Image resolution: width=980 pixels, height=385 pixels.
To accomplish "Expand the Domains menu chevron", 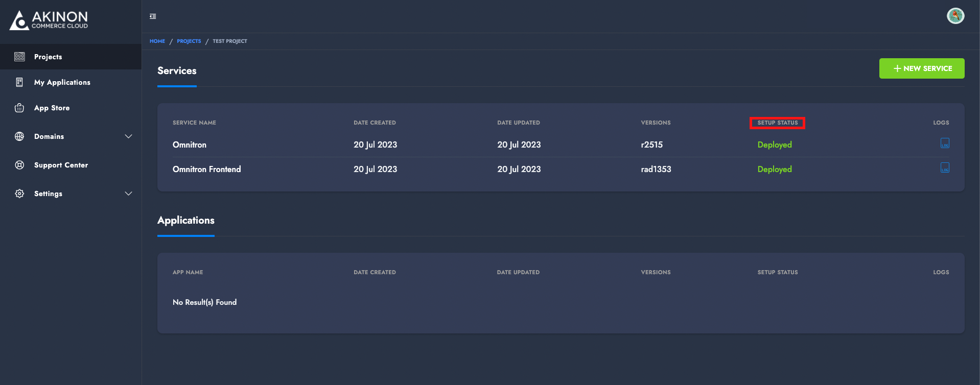I will click(128, 136).
